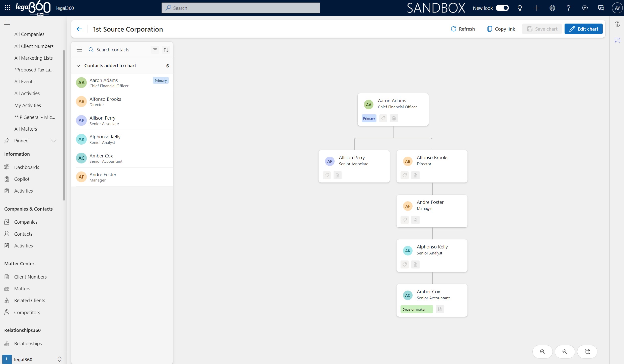Select Allison Perry in contact list

(x=122, y=120)
